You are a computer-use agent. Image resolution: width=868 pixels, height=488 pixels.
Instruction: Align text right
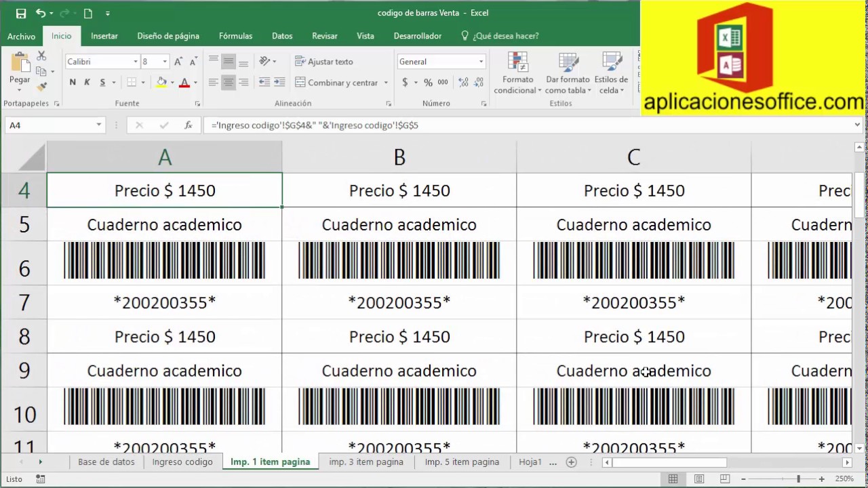point(243,82)
